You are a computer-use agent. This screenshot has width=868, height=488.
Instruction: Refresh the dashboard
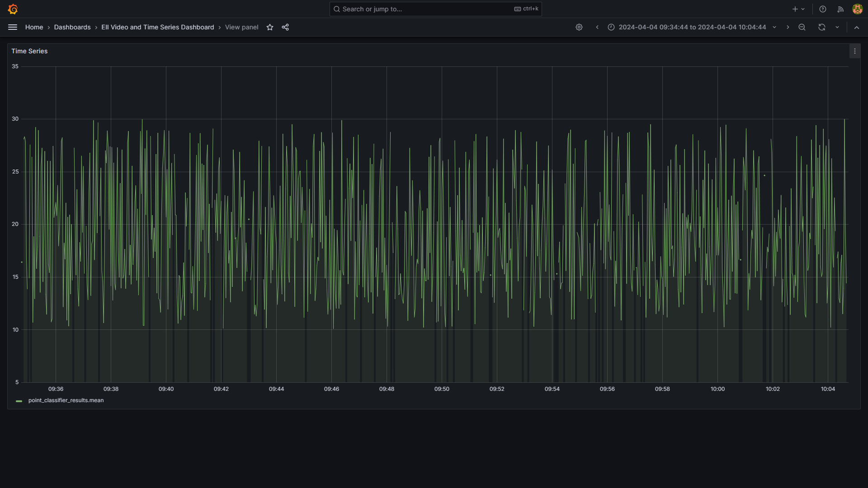[x=822, y=27]
